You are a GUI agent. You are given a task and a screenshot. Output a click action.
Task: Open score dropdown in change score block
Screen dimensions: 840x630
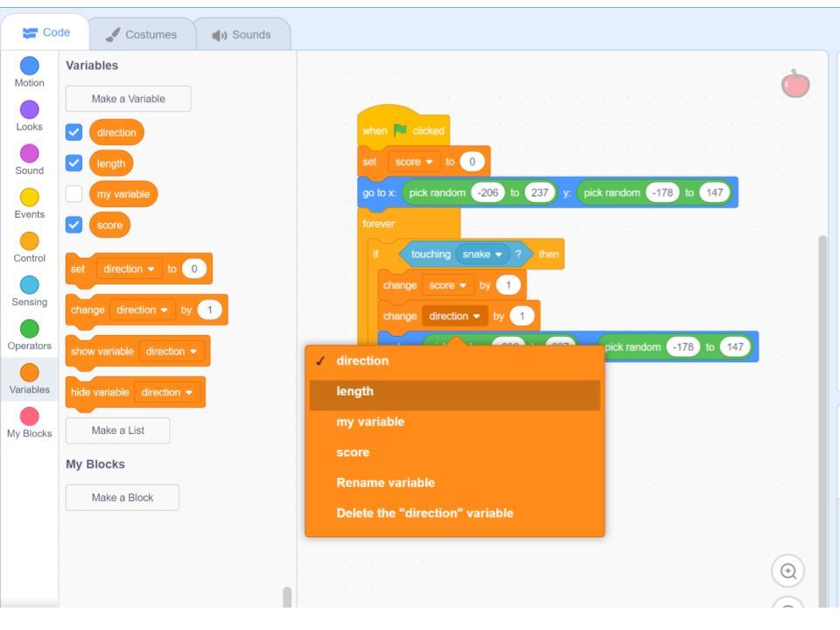(x=447, y=285)
